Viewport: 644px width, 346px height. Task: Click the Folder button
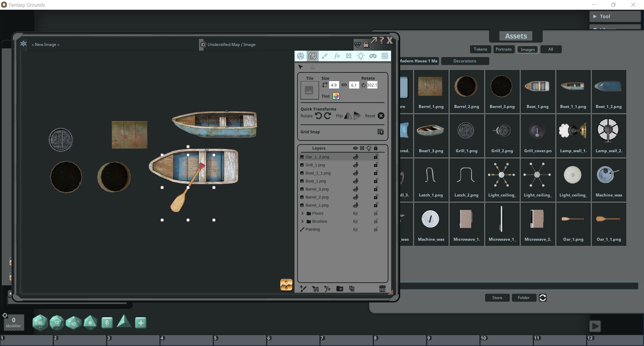tap(524, 297)
